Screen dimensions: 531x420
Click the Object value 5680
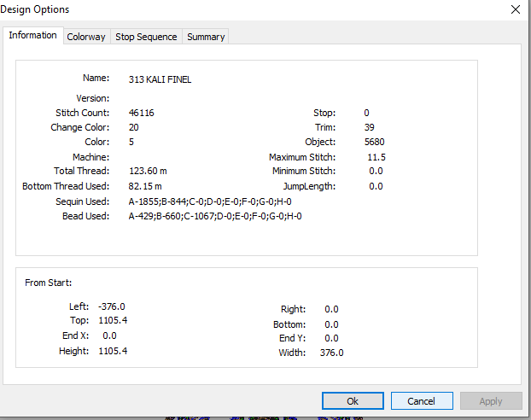click(374, 142)
